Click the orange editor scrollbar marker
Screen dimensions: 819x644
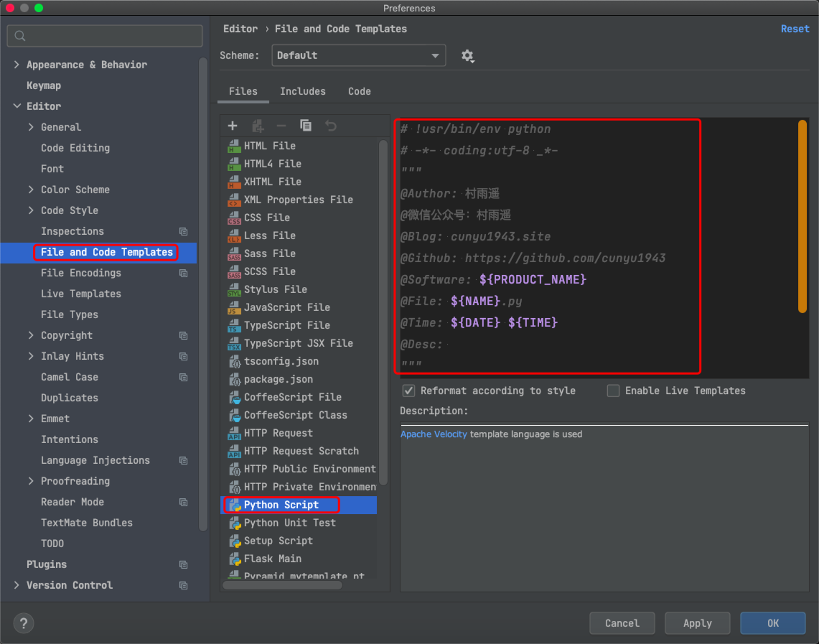(802, 216)
